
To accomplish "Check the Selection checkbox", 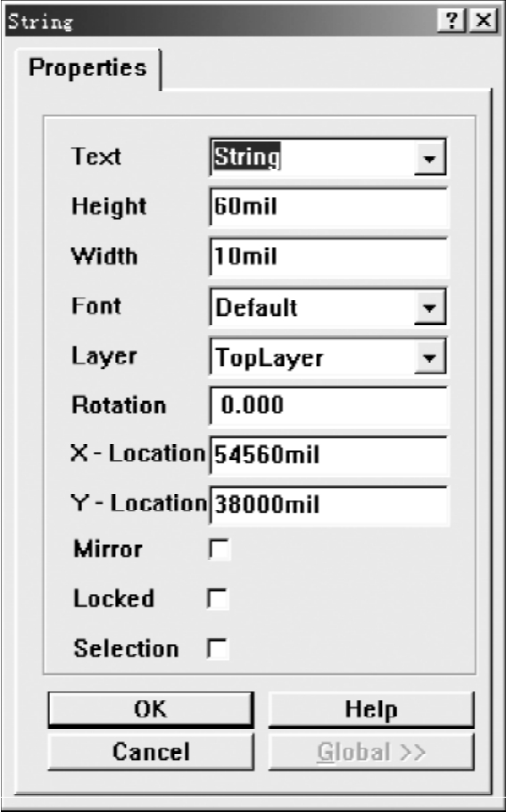I will 218,649.
